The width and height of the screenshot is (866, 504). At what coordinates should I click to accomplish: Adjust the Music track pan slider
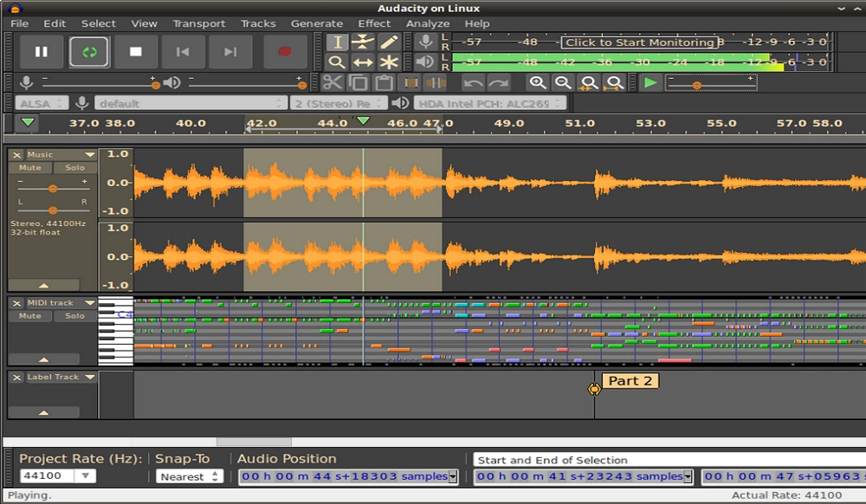[x=53, y=210]
